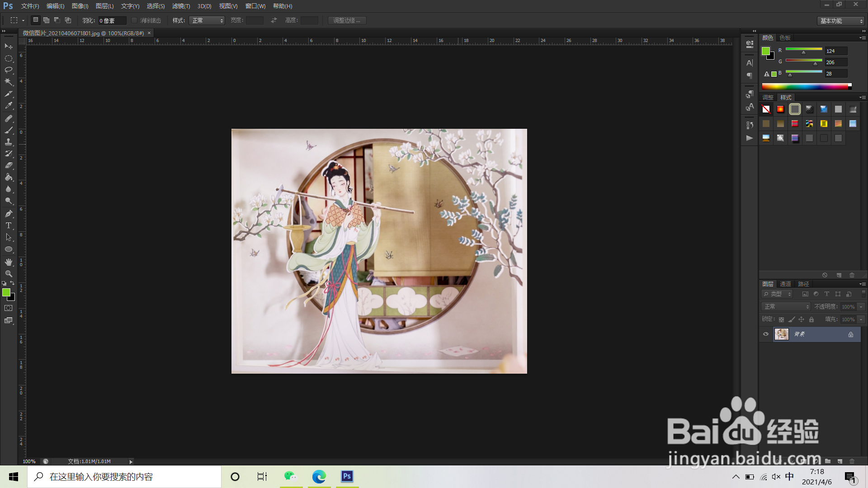Switch to the 路径 paths tab

(x=803, y=284)
